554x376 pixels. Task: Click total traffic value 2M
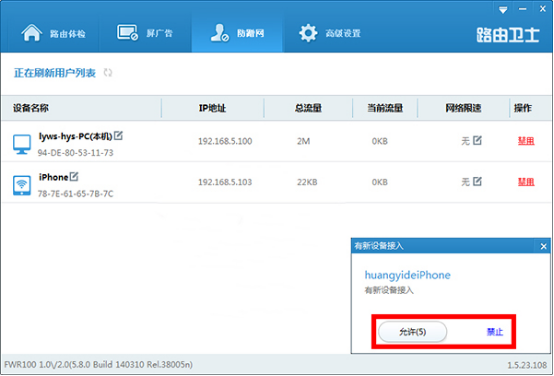click(303, 141)
